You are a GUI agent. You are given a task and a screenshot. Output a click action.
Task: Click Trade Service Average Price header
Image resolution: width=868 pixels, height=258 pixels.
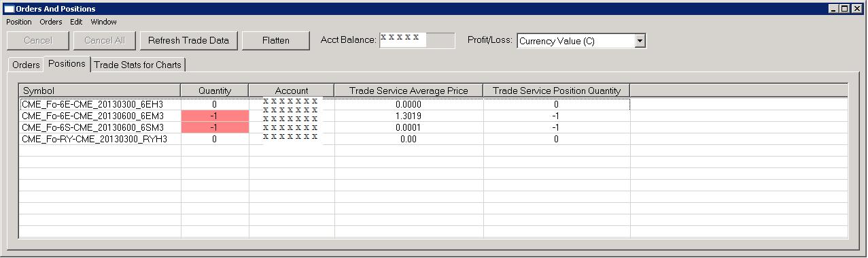[x=409, y=91]
